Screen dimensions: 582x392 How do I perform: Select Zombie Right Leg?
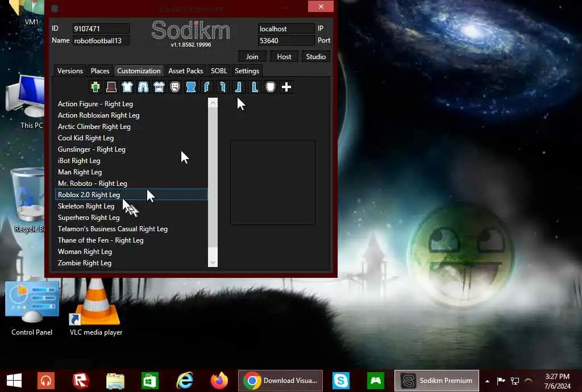pyautogui.click(x=131, y=263)
